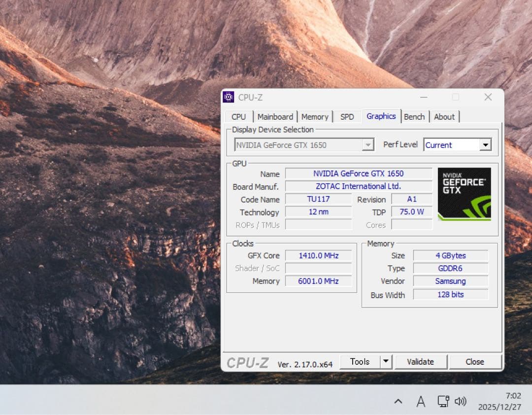Switch to the Bench tab
The height and width of the screenshot is (415, 532).
(414, 116)
